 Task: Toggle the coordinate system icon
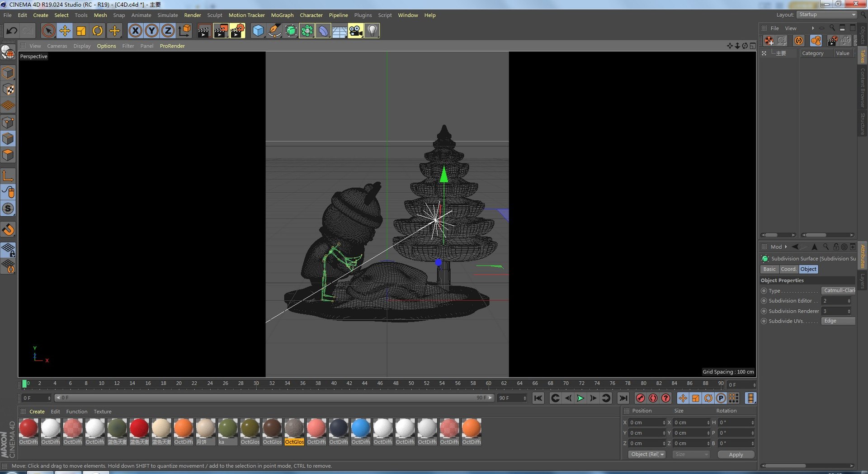point(184,31)
